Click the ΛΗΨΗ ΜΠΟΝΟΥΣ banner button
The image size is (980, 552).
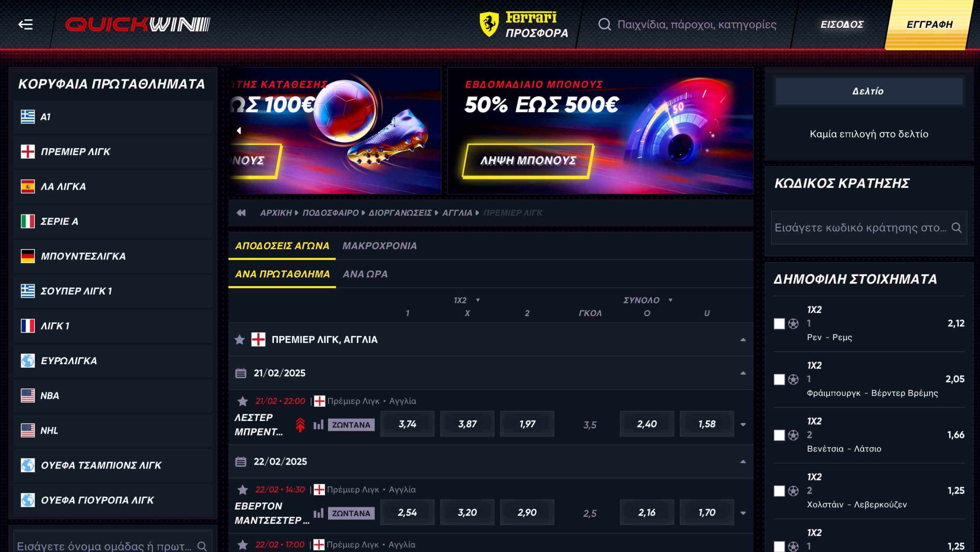point(528,161)
